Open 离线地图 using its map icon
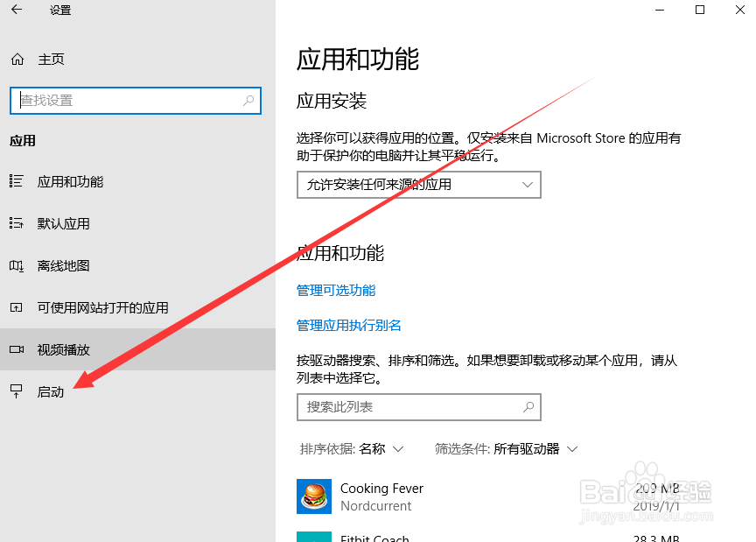 click(x=16, y=265)
